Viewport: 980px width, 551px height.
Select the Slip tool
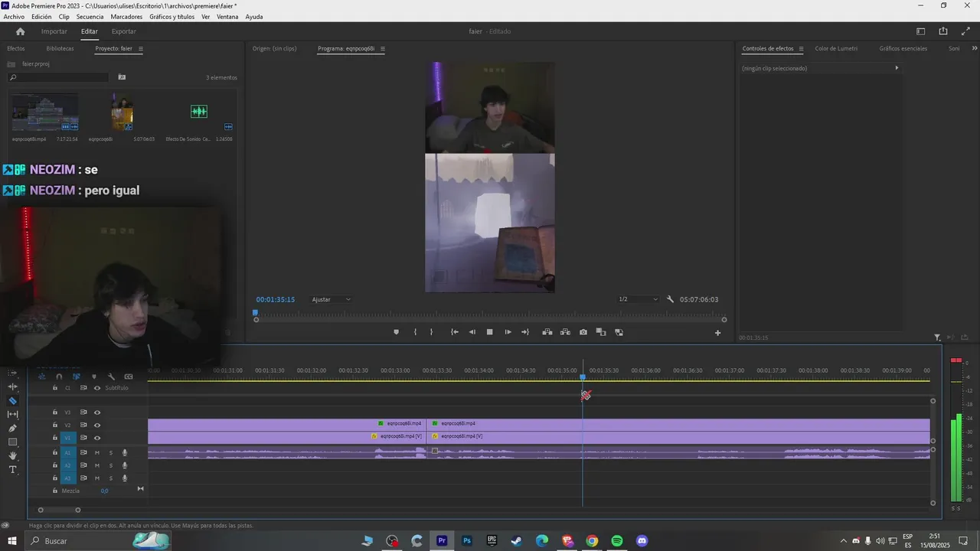tap(12, 414)
